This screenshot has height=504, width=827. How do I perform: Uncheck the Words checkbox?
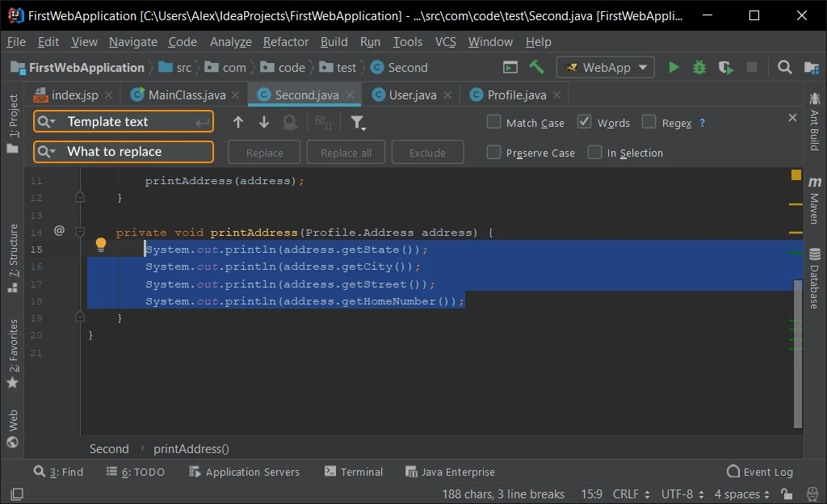pos(585,123)
